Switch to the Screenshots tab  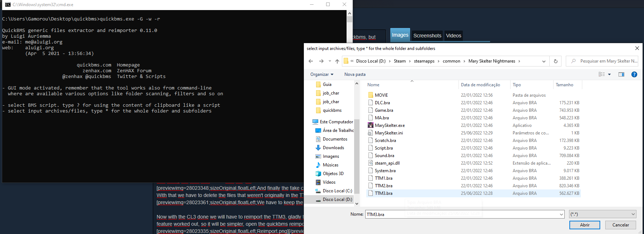point(427,36)
